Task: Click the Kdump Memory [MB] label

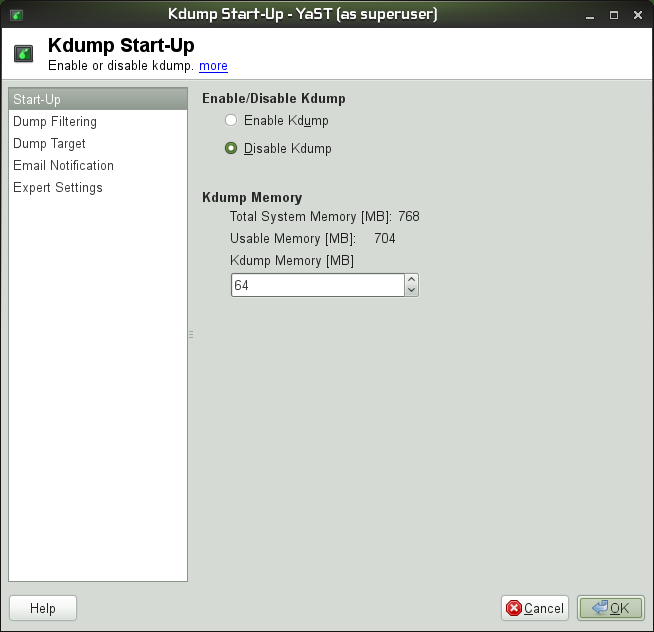Action: point(292,261)
